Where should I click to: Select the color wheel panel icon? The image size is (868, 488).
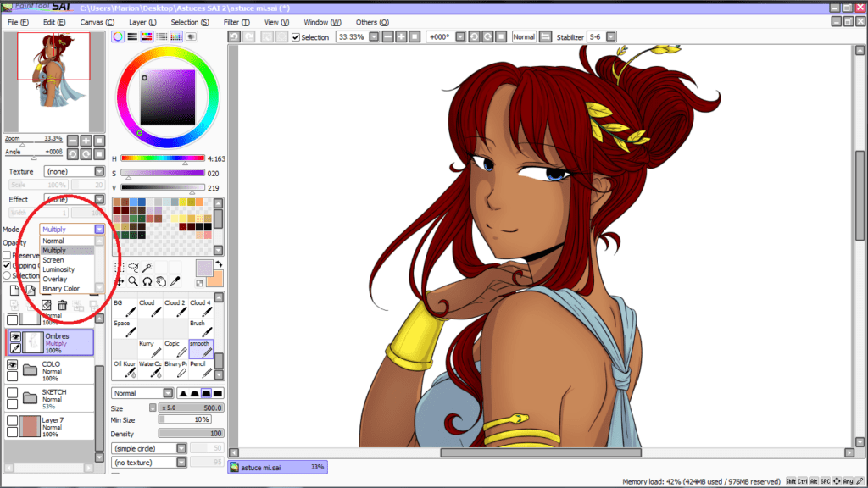pyautogui.click(x=118, y=36)
